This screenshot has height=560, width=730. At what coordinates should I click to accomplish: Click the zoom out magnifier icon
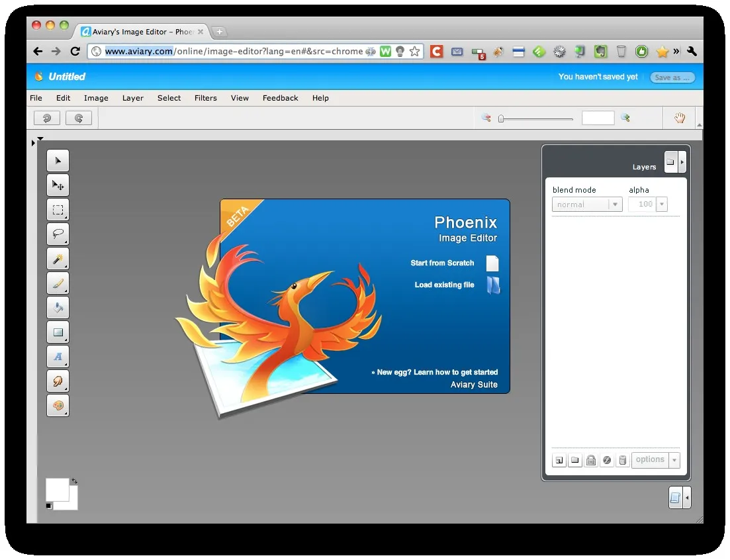click(x=486, y=118)
